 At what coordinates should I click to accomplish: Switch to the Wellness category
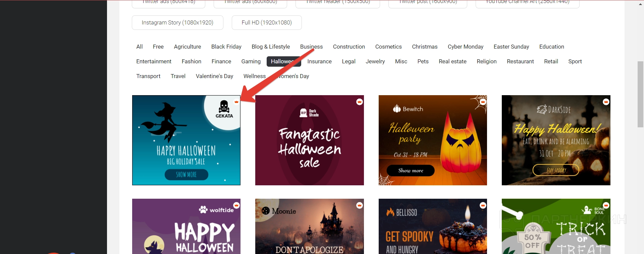coord(255,76)
